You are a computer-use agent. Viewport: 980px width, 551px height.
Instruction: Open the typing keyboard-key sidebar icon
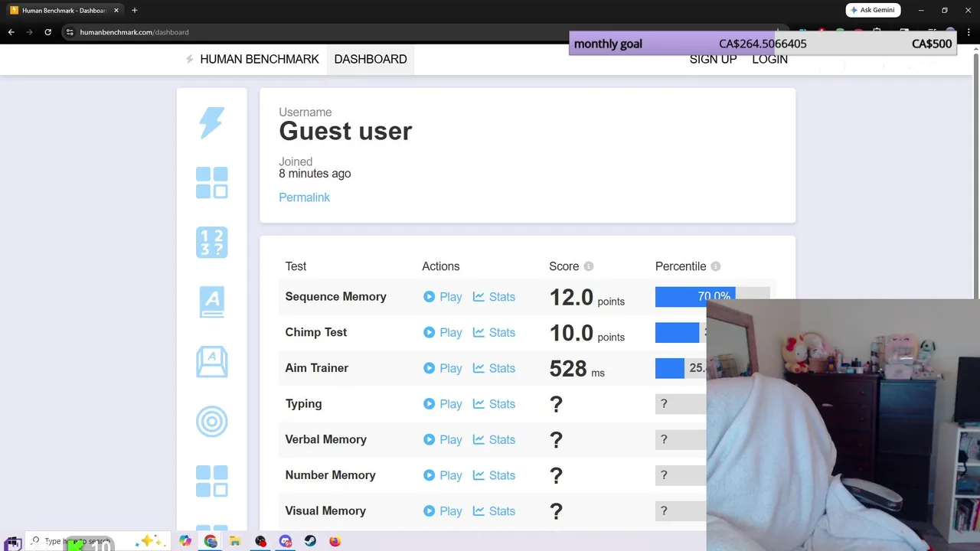click(212, 361)
